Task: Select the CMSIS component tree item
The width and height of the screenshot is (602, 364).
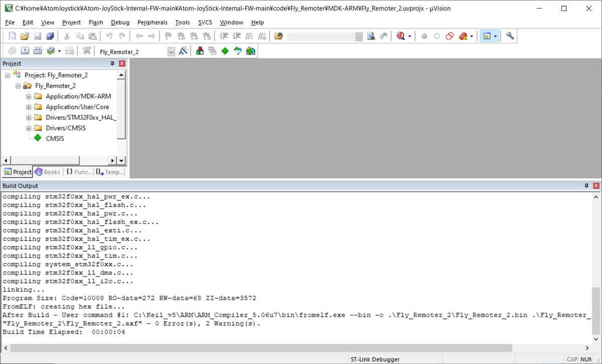Action: [55, 138]
